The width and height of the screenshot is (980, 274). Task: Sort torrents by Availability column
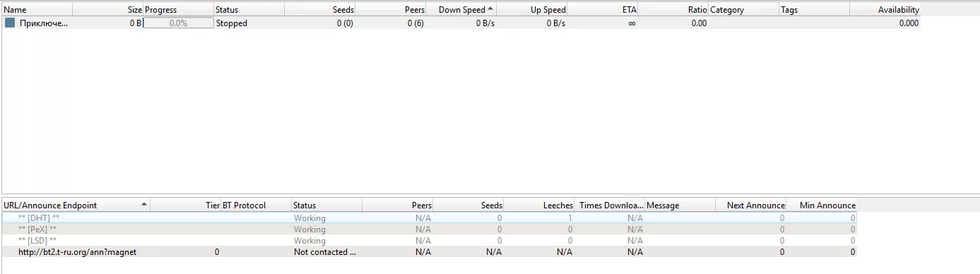point(885,10)
